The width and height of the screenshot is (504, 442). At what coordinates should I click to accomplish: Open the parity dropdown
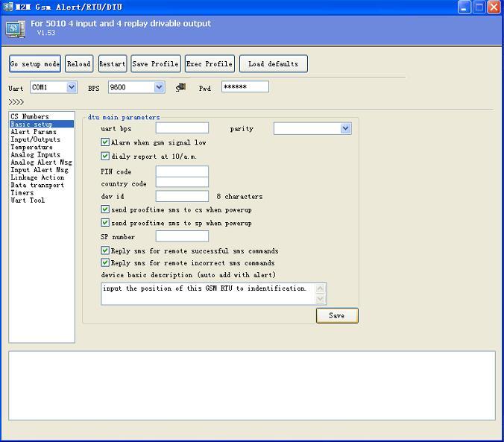pyautogui.click(x=345, y=129)
